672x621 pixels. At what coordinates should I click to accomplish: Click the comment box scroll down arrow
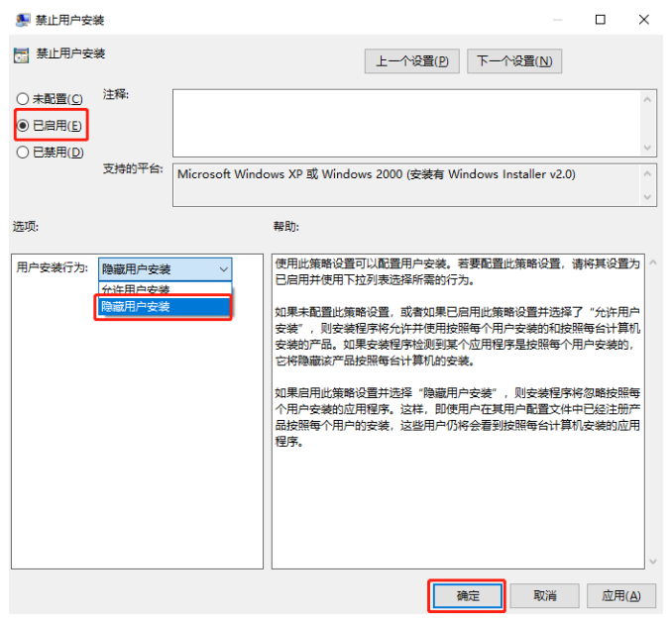(x=647, y=148)
